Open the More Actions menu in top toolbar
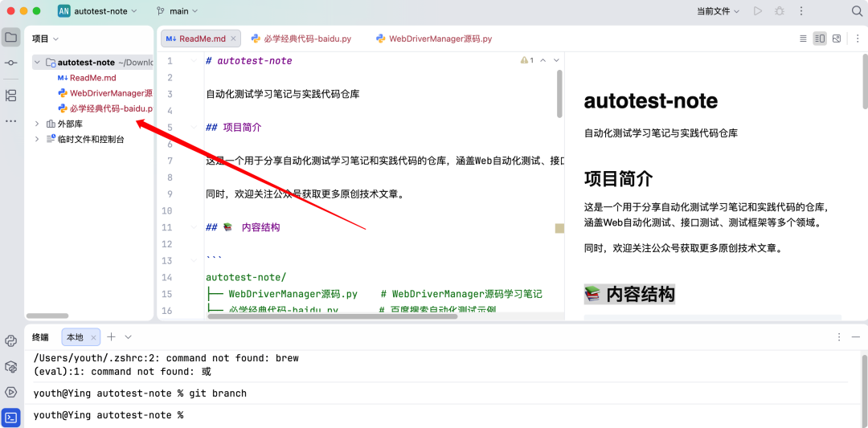The width and height of the screenshot is (868, 428). (801, 10)
